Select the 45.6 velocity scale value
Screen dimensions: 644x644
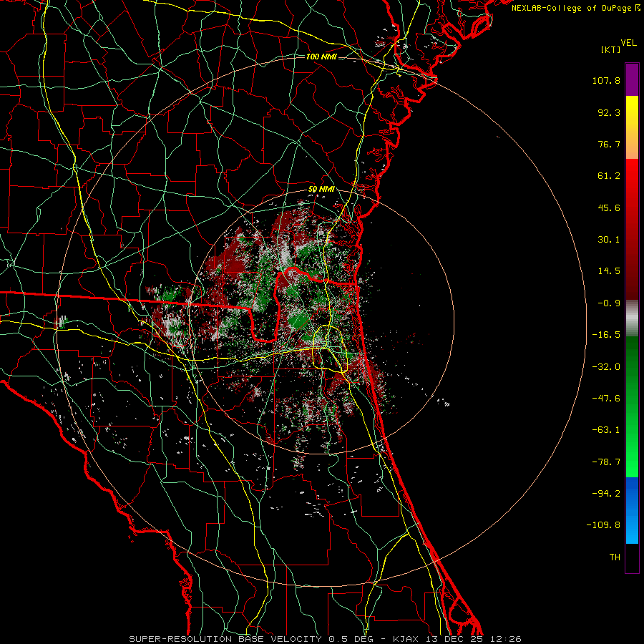click(609, 208)
